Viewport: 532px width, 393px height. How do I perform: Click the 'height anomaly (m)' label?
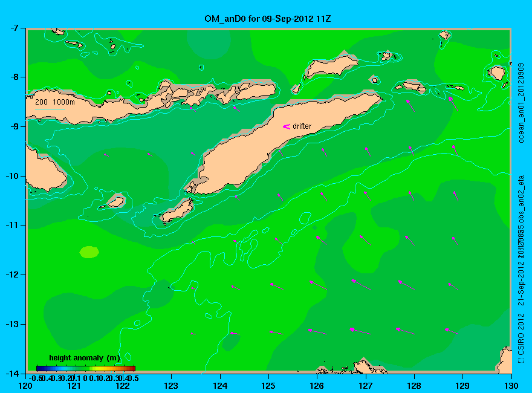point(85,358)
